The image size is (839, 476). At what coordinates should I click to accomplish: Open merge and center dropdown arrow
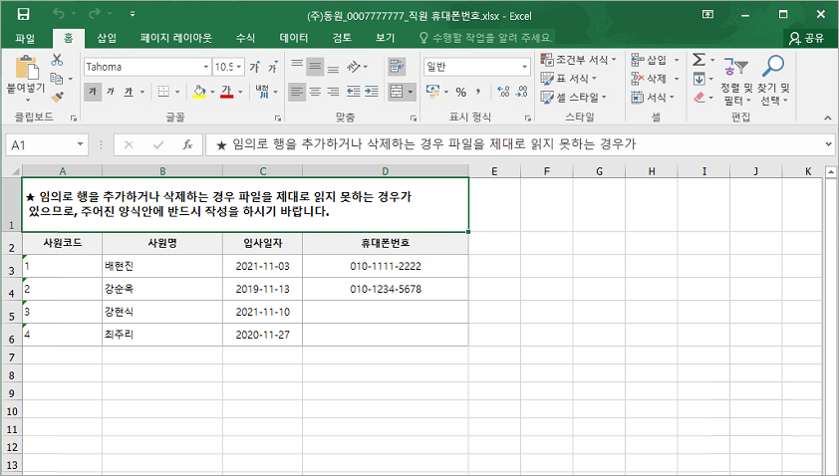coord(410,92)
